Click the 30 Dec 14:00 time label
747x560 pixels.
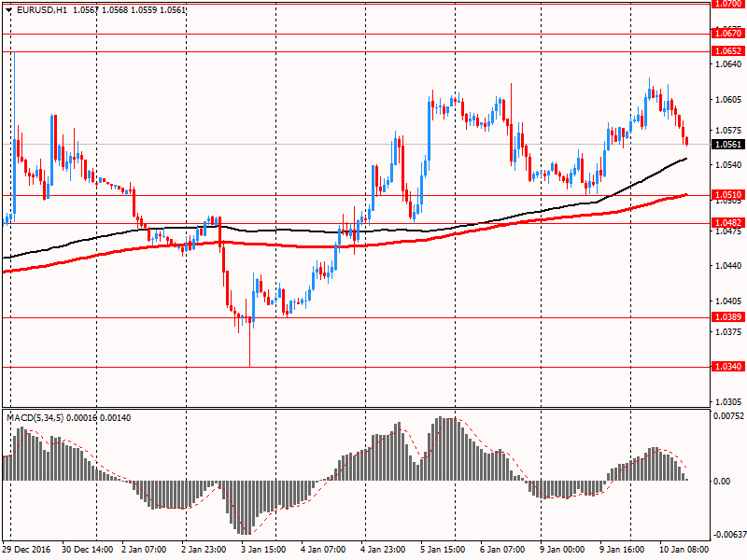pyautogui.click(x=87, y=550)
